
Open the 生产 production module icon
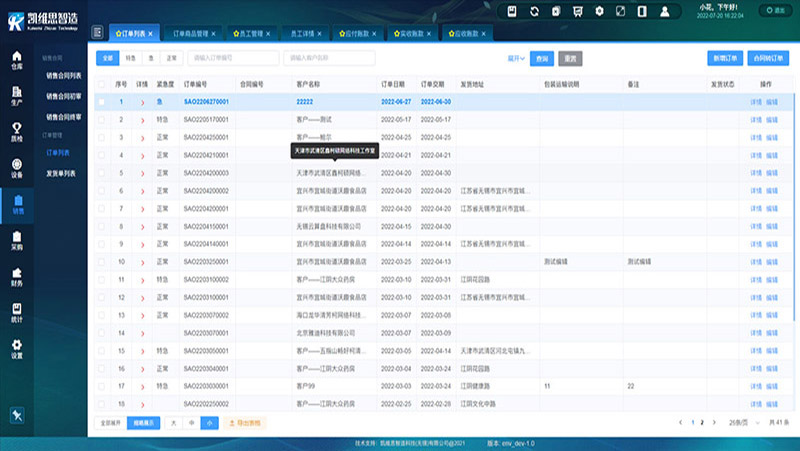click(x=17, y=96)
